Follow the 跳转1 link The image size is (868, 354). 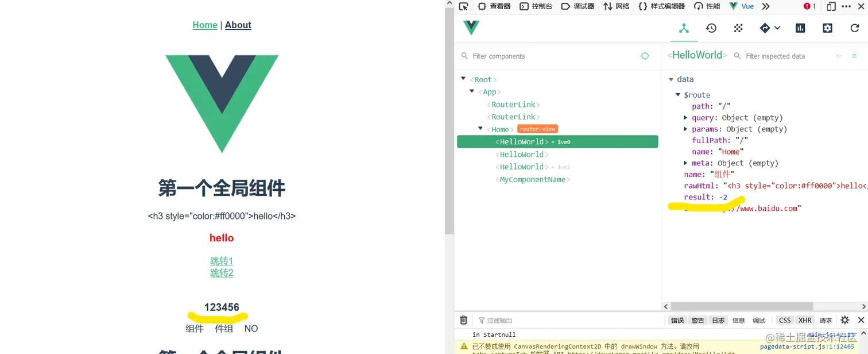222,261
